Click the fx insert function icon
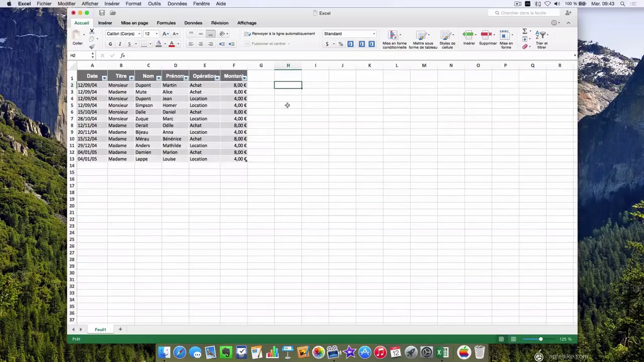The width and height of the screenshot is (644, 362). click(122, 55)
